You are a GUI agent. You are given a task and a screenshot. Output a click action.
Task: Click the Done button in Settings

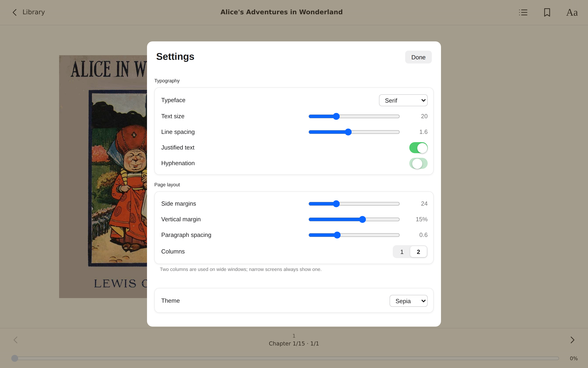pyautogui.click(x=418, y=57)
